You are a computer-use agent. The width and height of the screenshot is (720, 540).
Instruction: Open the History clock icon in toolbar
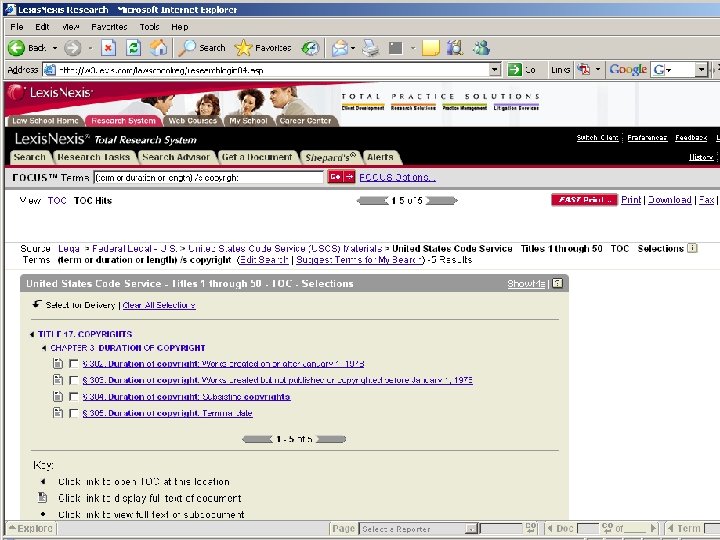click(310, 48)
